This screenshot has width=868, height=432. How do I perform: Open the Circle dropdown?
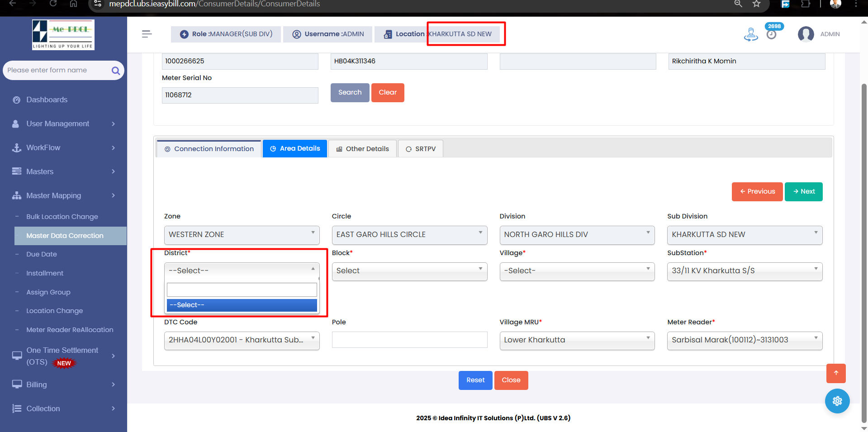pos(409,235)
